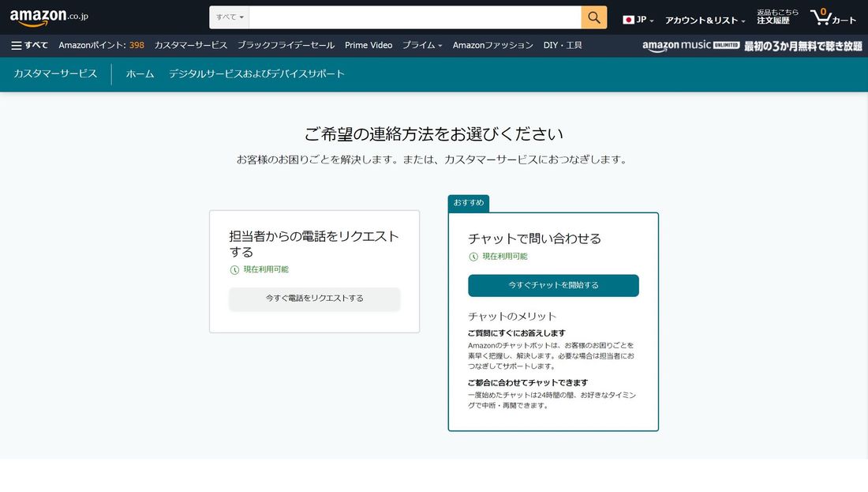Click into the search input field
Image resolution: width=868 pixels, height=492 pixels.
tap(415, 17)
